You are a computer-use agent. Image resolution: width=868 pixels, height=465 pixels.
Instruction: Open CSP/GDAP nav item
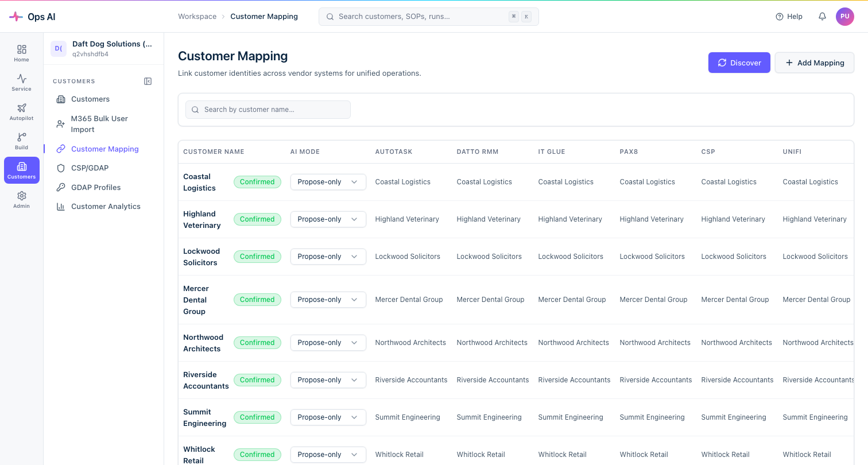[103, 168]
